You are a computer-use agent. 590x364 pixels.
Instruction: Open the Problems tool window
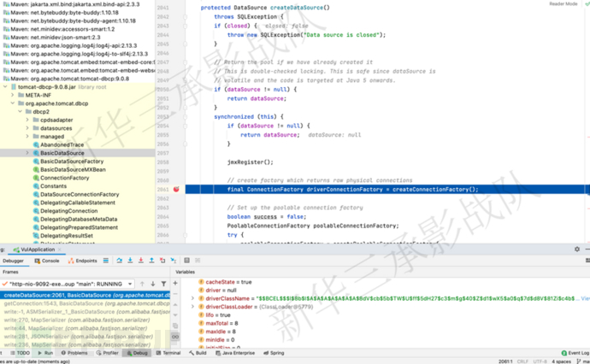point(74,352)
